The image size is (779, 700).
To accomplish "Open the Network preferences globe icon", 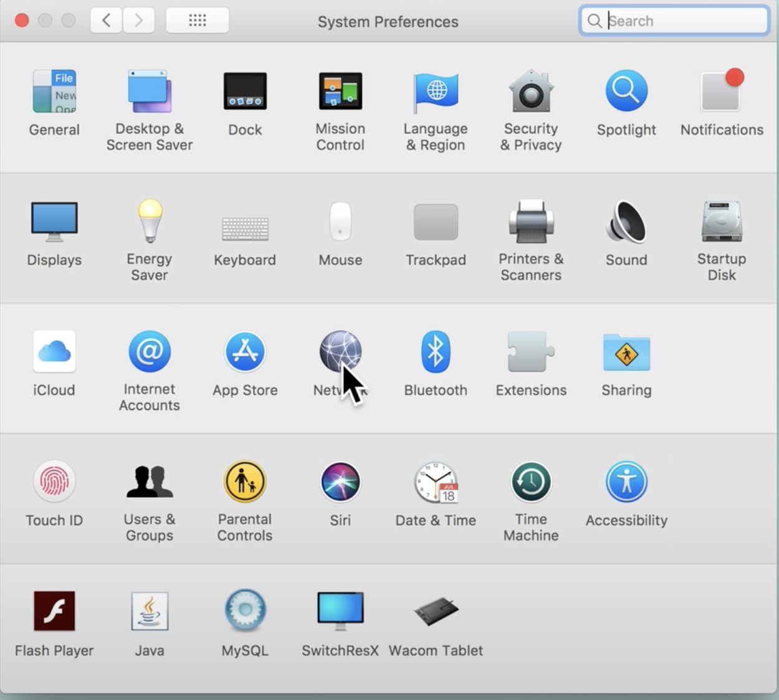I will [340, 351].
